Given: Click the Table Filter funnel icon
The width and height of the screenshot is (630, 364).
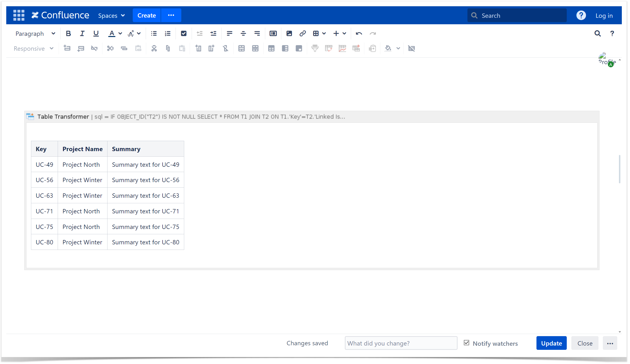Looking at the screenshot, I should [x=315, y=48].
